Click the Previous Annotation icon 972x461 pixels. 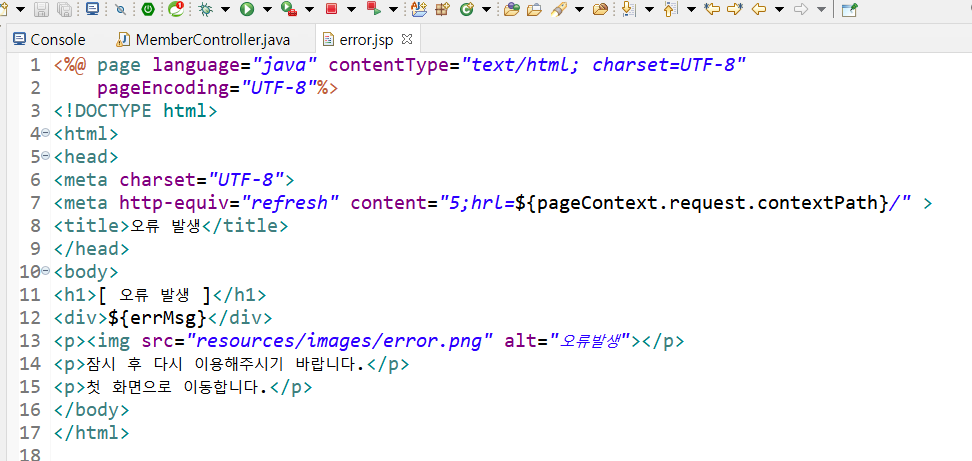coord(671,9)
